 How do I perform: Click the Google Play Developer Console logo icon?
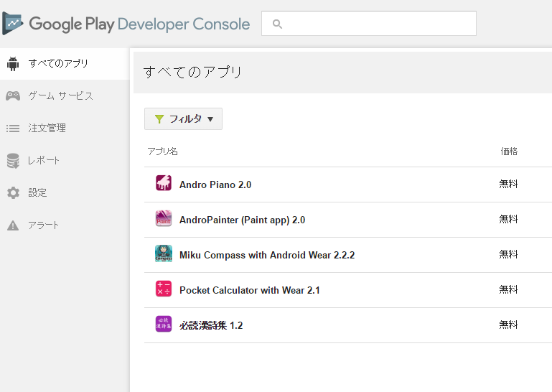(13, 23)
